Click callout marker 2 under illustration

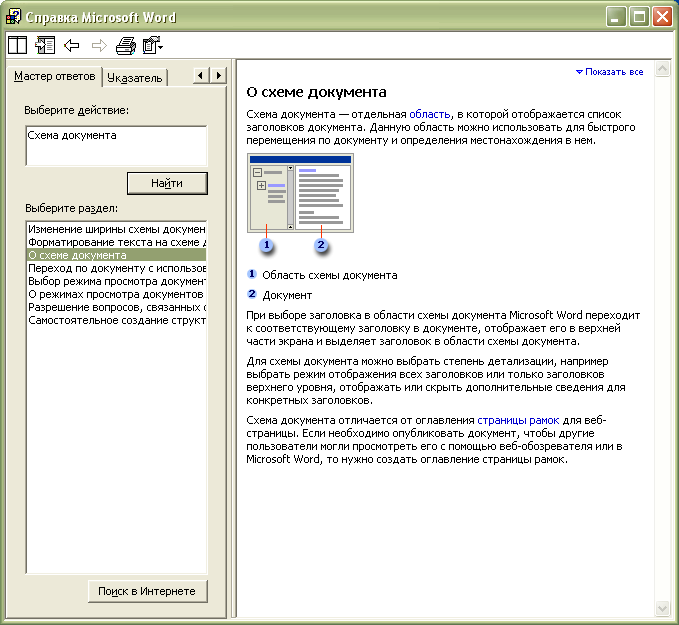(x=321, y=245)
